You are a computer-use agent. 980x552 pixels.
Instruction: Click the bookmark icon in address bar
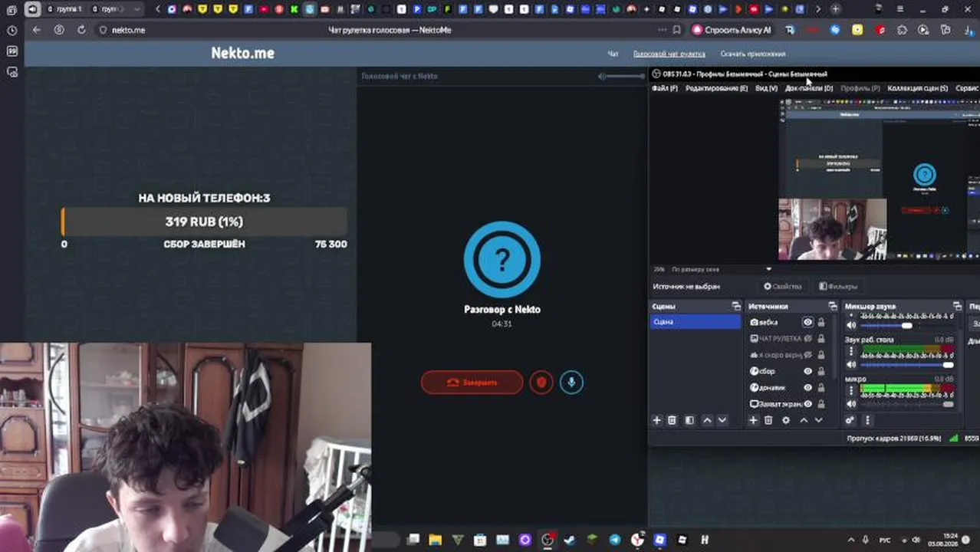676,30
